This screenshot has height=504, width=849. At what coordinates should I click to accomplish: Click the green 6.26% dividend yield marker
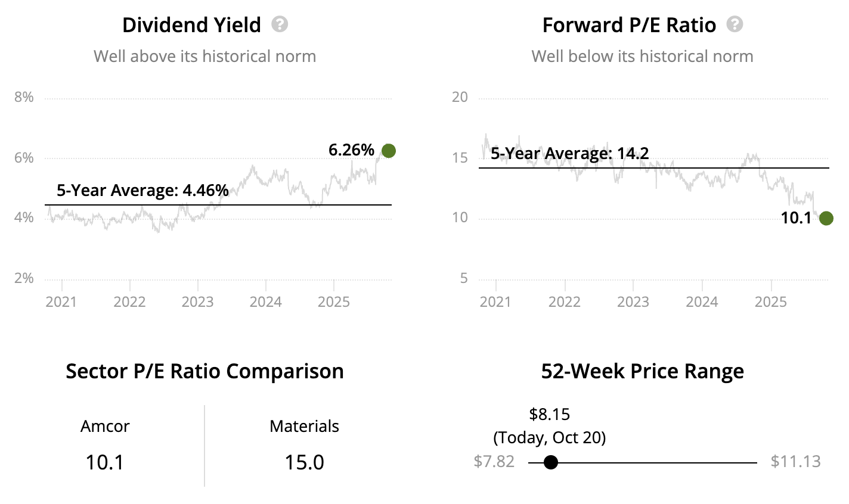coord(388,151)
